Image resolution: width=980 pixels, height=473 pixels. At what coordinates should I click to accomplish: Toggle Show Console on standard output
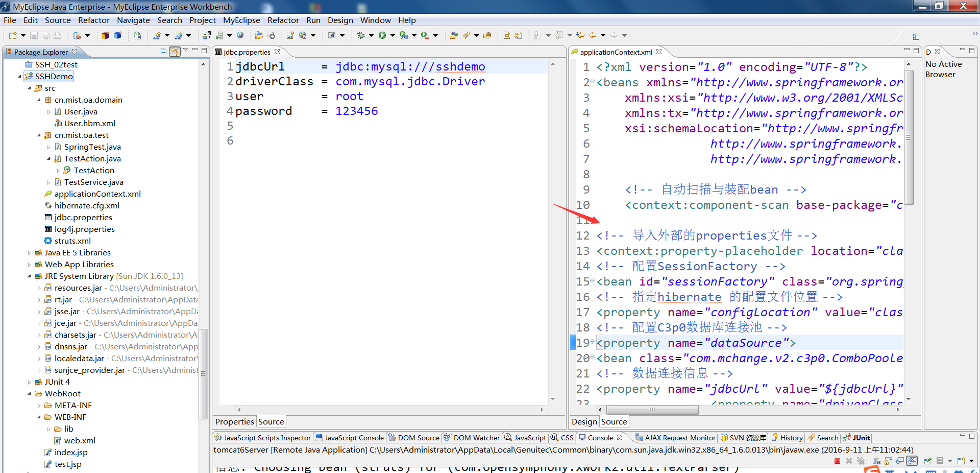point(900,461)
